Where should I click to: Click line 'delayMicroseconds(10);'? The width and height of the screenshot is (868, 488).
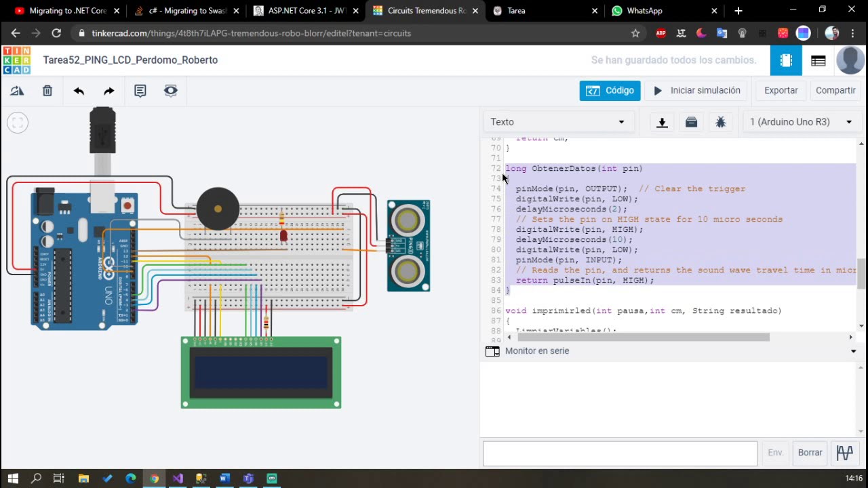click(574, 240)
